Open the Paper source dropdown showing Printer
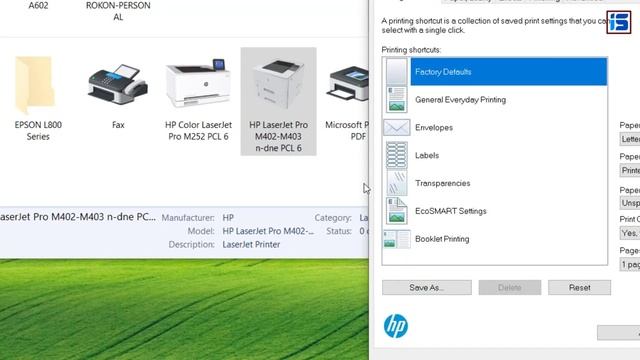 (630, 170)
